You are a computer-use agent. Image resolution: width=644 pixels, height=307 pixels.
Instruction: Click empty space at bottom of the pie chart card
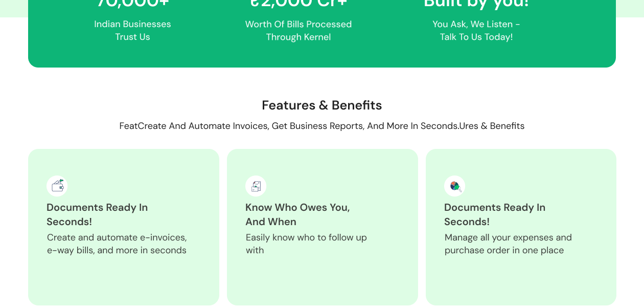521,284
